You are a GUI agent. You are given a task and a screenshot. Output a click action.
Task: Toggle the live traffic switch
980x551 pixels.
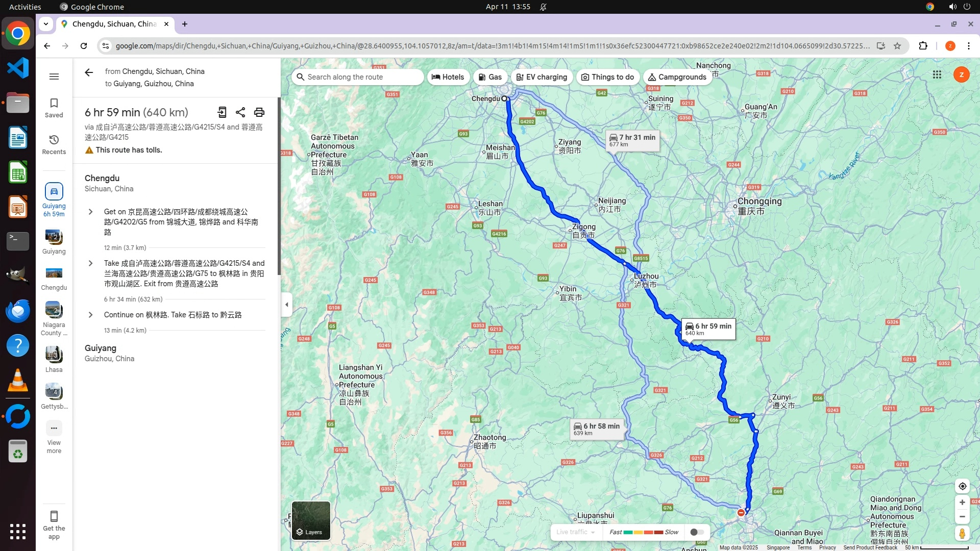pos(697,532)
